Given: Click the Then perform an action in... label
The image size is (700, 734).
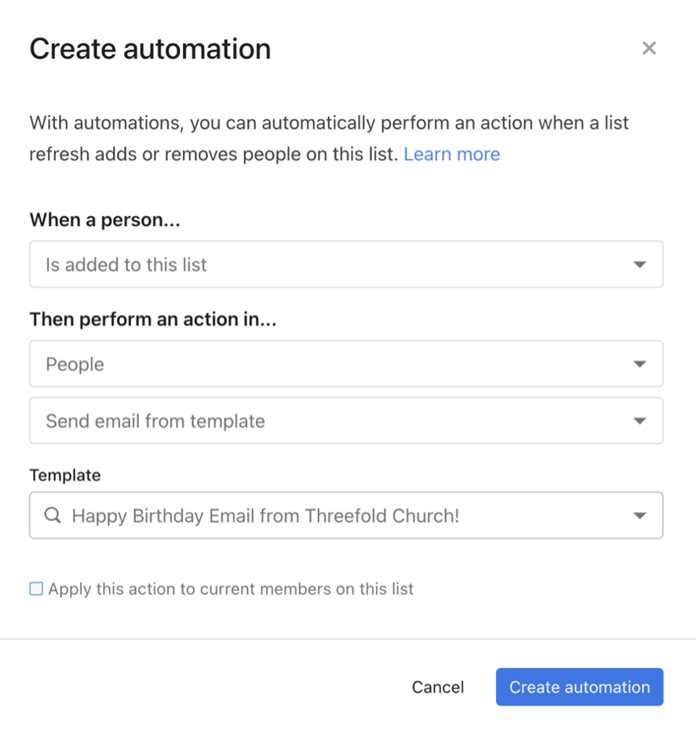Looking at the screenshot, I should point(154,320).
